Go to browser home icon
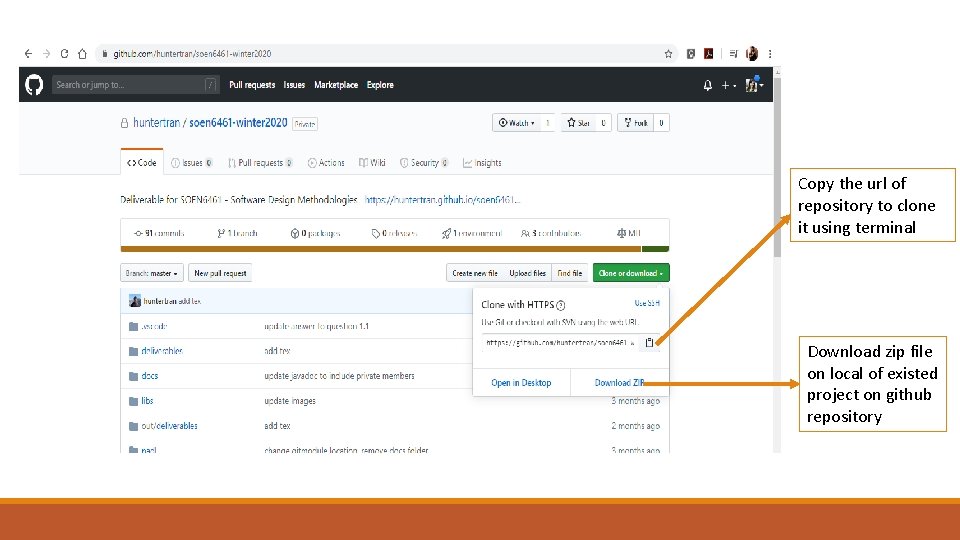 click(82, 54)
